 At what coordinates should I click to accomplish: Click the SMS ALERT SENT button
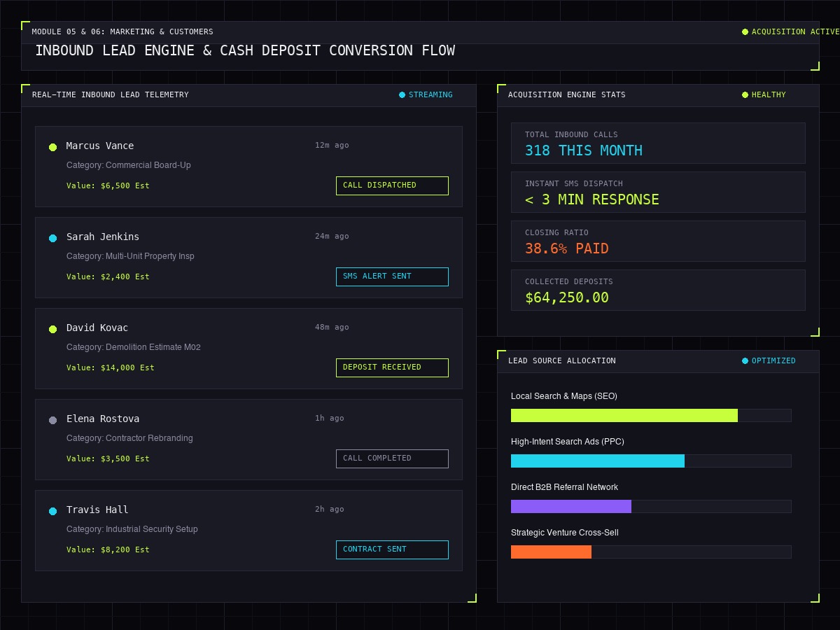[392, 276]
